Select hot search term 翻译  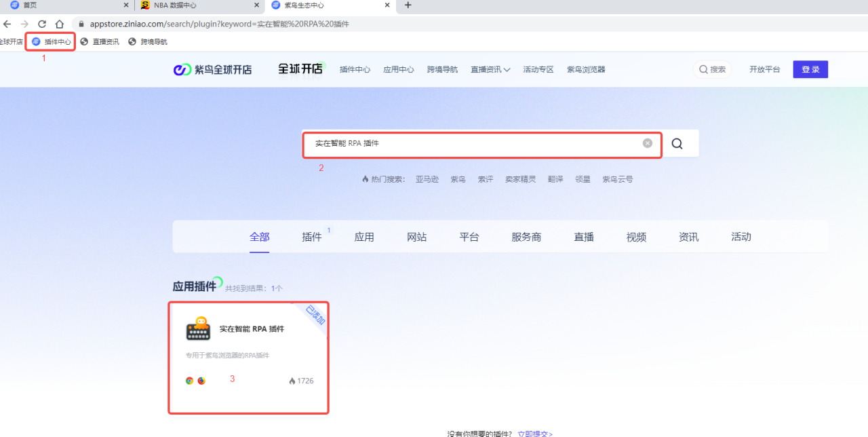point(555,179)
